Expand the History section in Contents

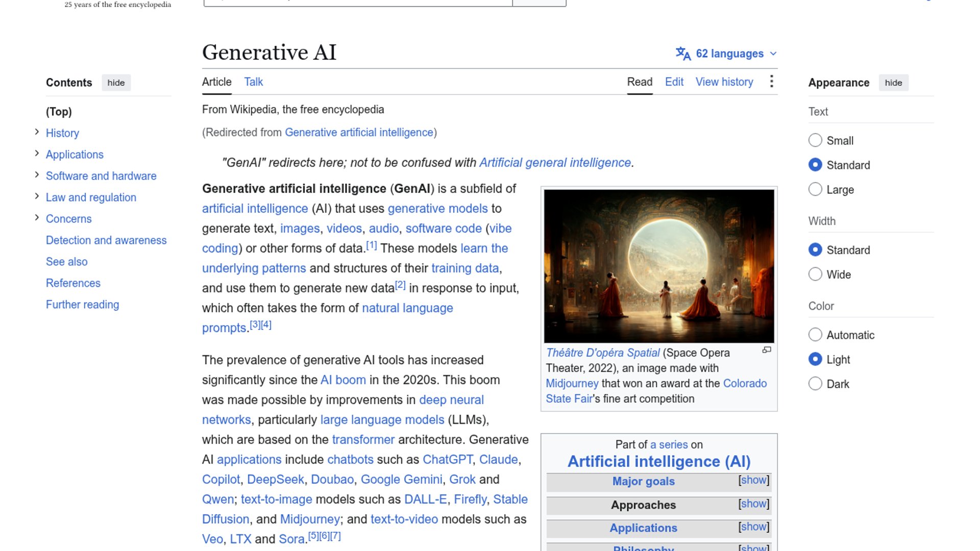(37, 132)
